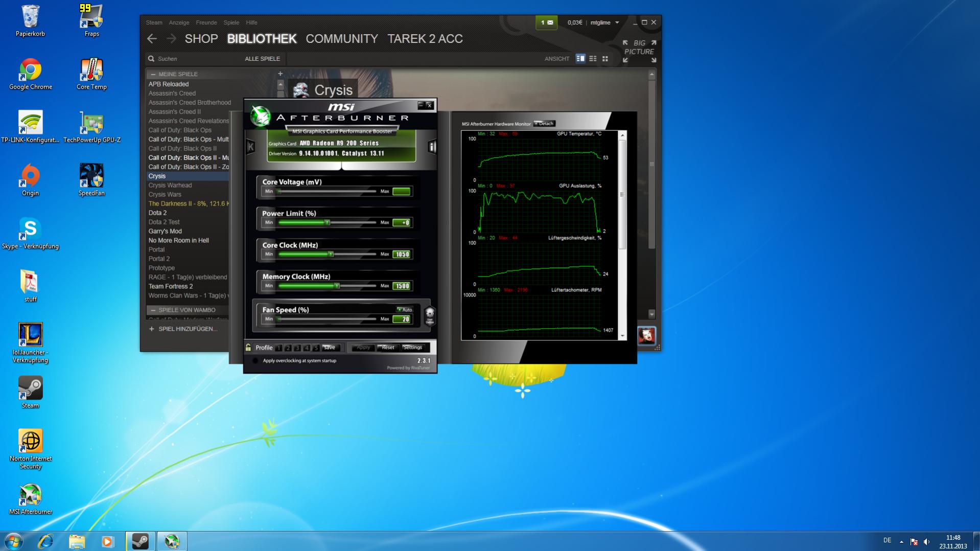Open the Skype desktop shortcut
Image resolution: width=980 pixels, height=551 pixels.
click(30, 234)
